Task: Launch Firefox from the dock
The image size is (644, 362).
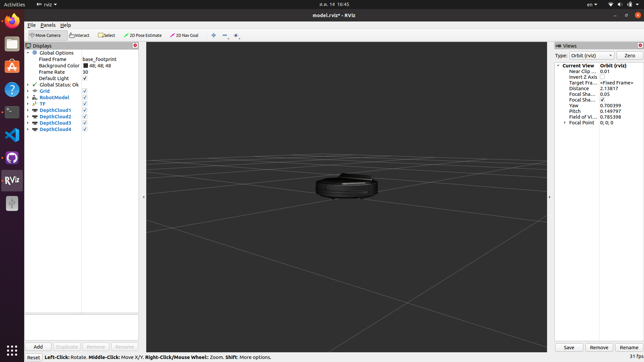Action: (x=12, y=21)
